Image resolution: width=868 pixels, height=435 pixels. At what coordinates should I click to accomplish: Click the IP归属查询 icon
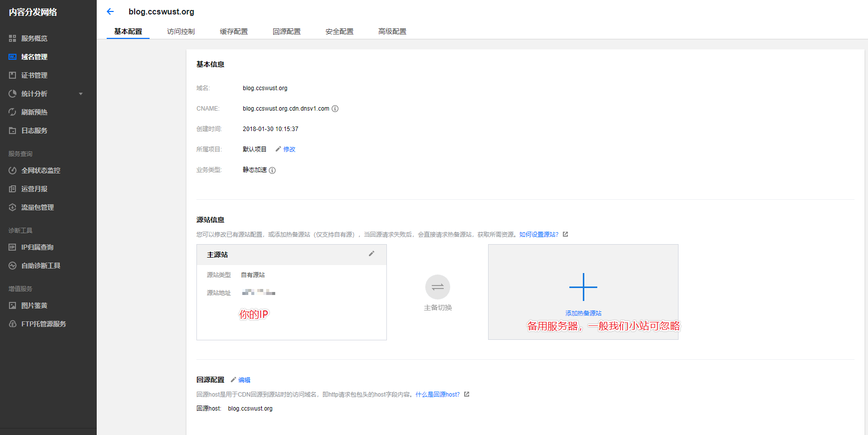[x=12, y=247]
